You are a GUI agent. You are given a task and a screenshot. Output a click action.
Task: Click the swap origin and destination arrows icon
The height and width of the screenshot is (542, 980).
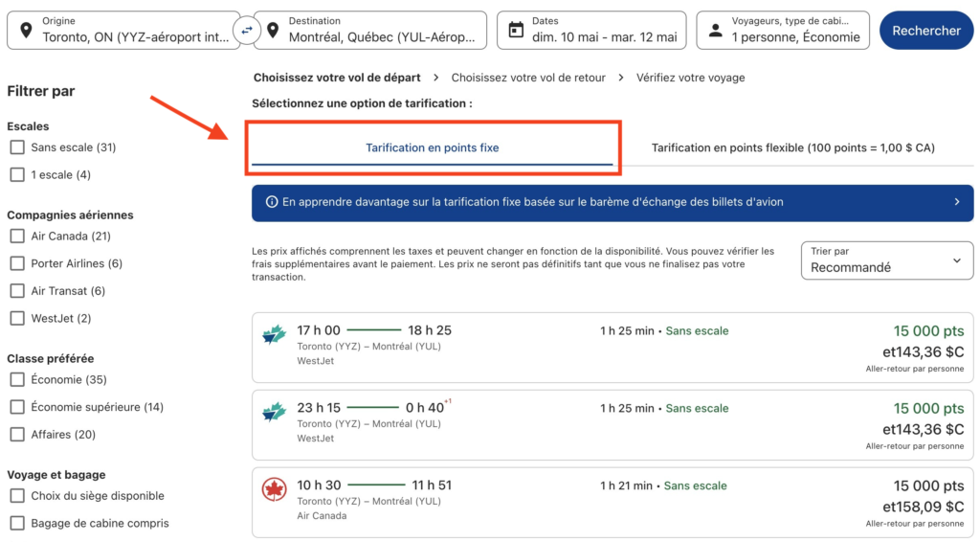(247, 31)
